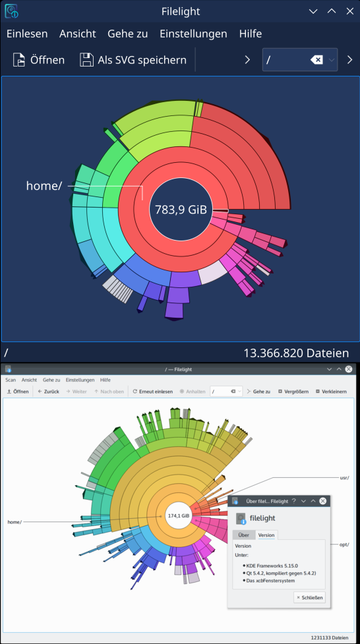Open the location dropdown arrow in lower window
This screenshot has height=644, width=360.
(x=239, y=392)
